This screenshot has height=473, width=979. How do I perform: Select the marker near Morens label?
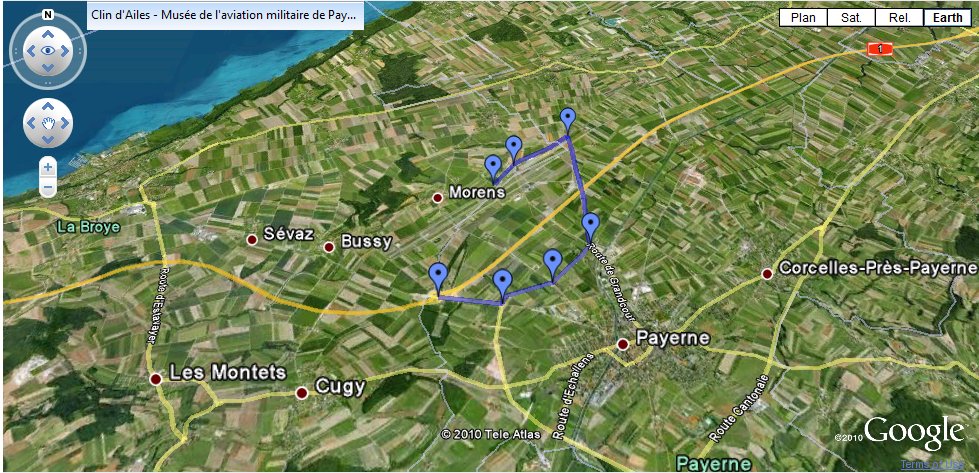[x=493, y=168]
